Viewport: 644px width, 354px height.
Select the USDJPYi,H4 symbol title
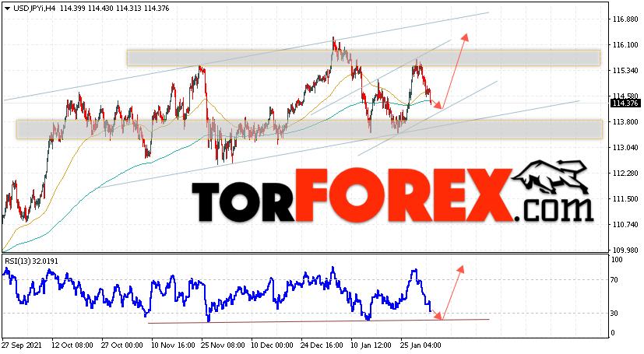tap(35, 9)
